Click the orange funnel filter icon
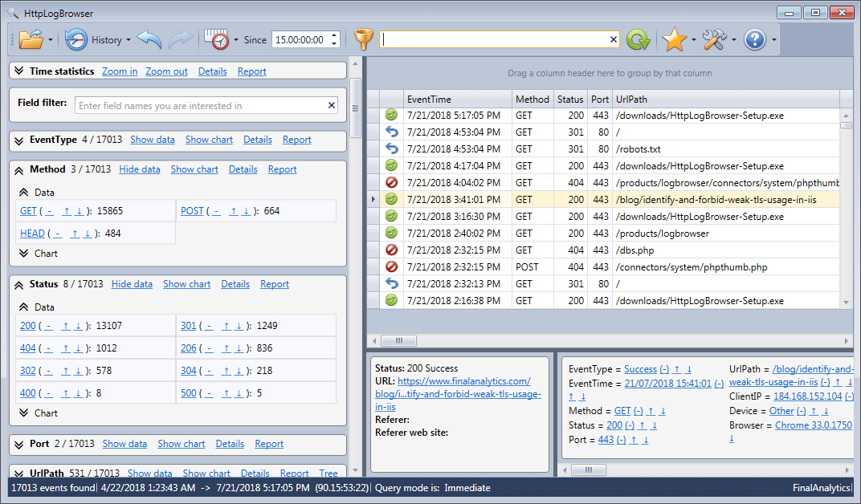This screenshot has height=504, width=861. [364, 39]
